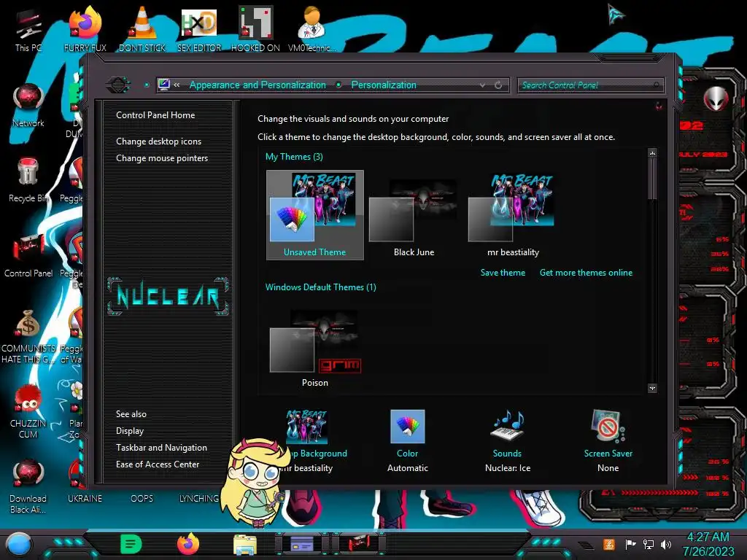This screenshot has width=747, height=560.
Task: Open the Network desktop icon
Action: [x=28, y=106]
